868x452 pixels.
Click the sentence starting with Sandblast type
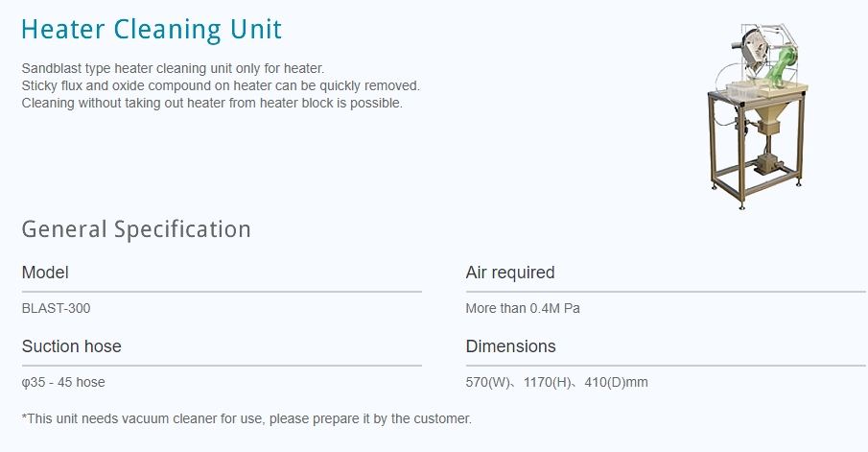point(174,68)
